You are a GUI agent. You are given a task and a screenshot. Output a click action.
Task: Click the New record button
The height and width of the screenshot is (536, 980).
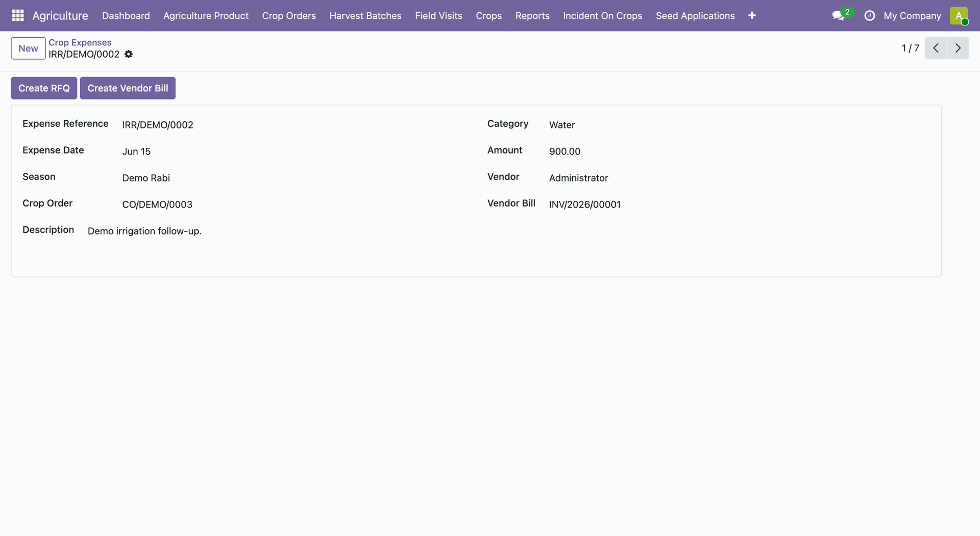[x=28, y=48]
